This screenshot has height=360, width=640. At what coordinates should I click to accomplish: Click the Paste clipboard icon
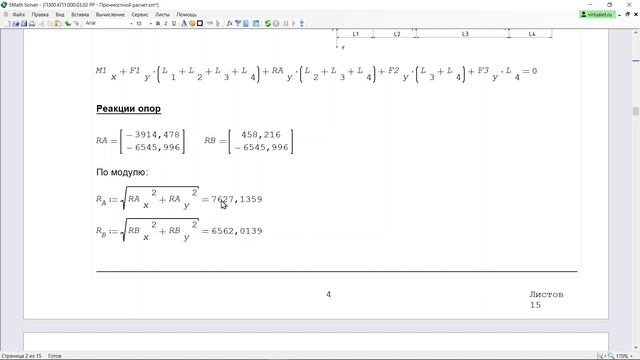point(58,23)
